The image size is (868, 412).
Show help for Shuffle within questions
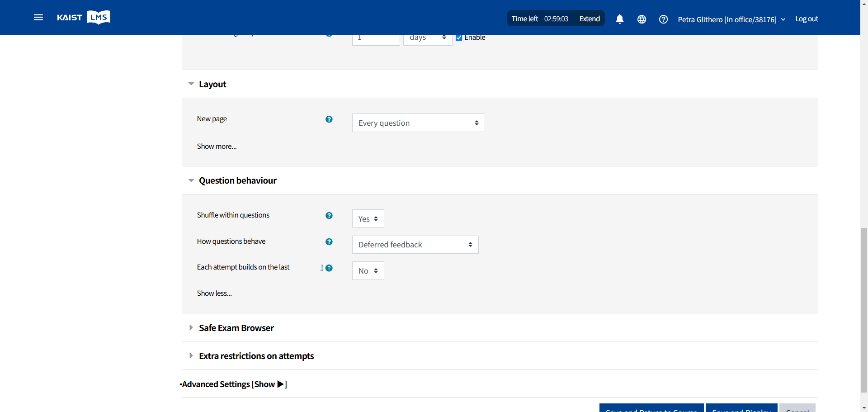329,216
